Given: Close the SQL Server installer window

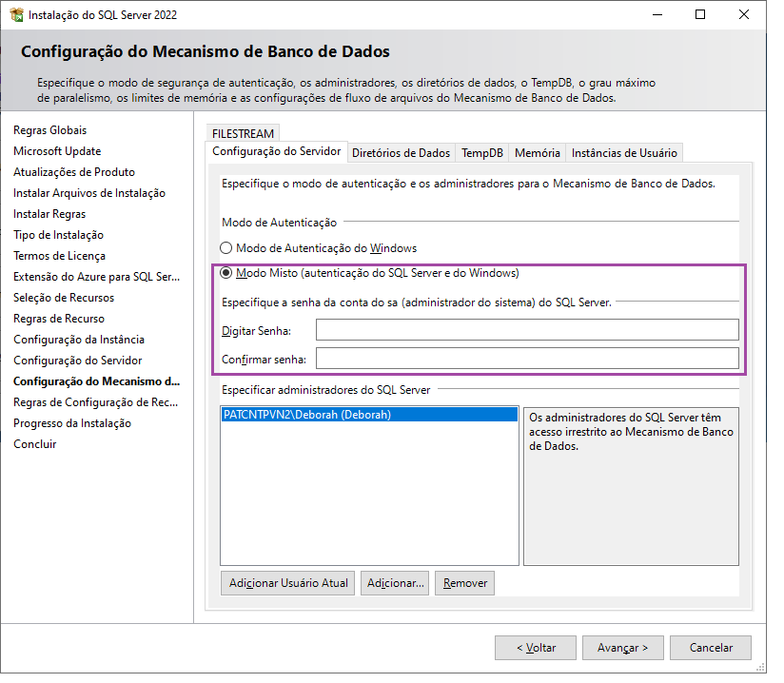Looking at the screenshot, I should [x=744, y=14].
